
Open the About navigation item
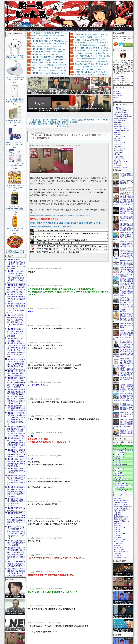point(25,30)
